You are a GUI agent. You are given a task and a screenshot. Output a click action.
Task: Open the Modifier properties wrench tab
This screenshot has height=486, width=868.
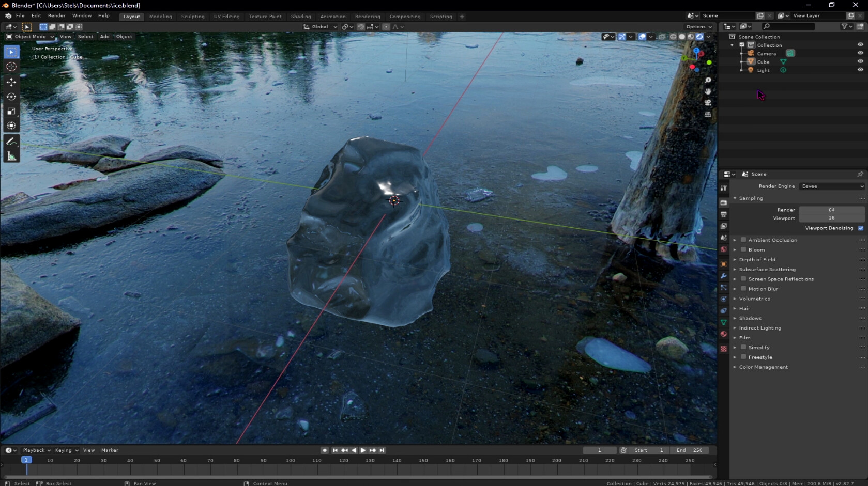pyautogui.click(x=723, y=276)
